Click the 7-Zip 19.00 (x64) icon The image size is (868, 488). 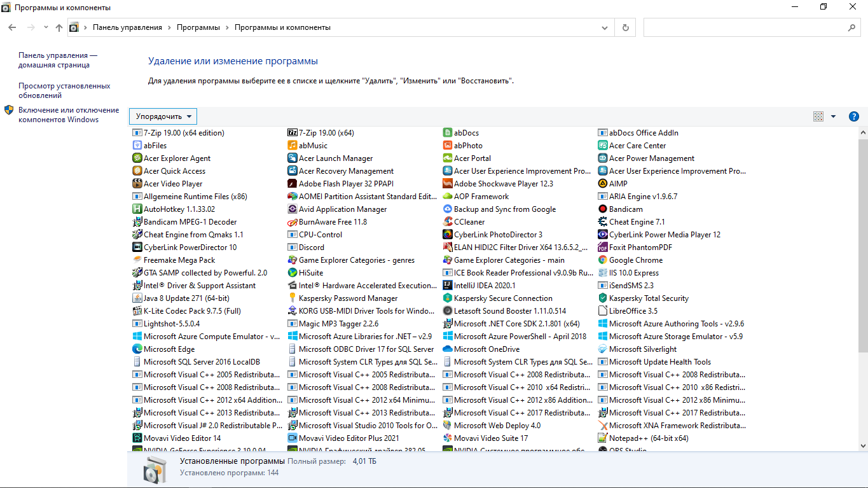293,133
